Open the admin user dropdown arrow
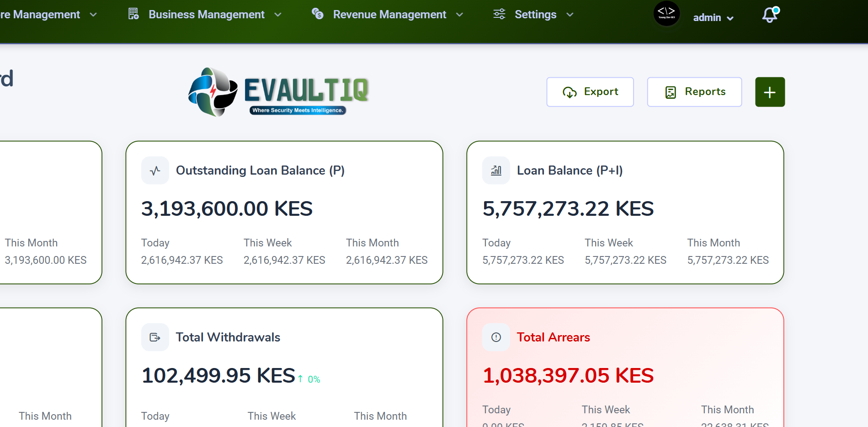This screenshot has width=868, height=427. [x=730, y=18]
